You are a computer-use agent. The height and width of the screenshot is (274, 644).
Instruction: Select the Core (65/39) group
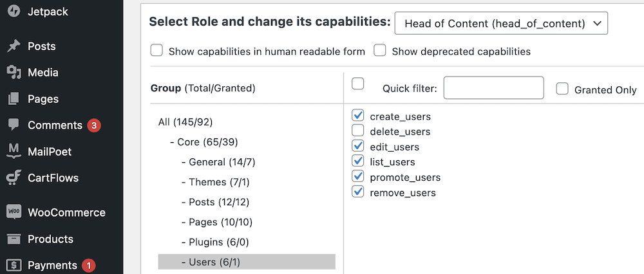[x=204, y=142]
